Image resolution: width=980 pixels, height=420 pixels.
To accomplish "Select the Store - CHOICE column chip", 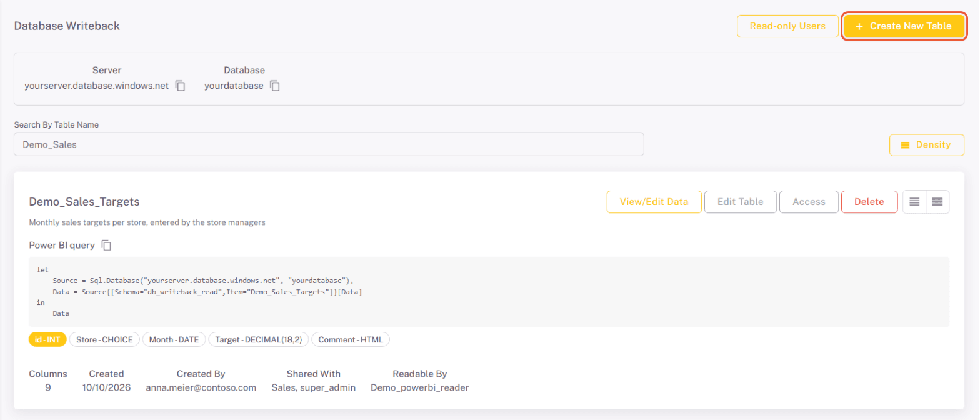I will 104,339.
